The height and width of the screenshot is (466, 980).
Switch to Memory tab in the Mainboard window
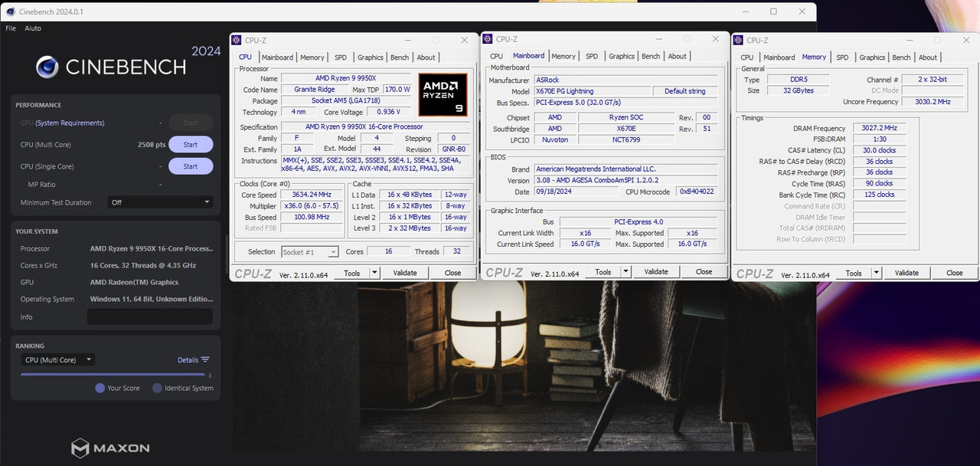pos(563,56)
